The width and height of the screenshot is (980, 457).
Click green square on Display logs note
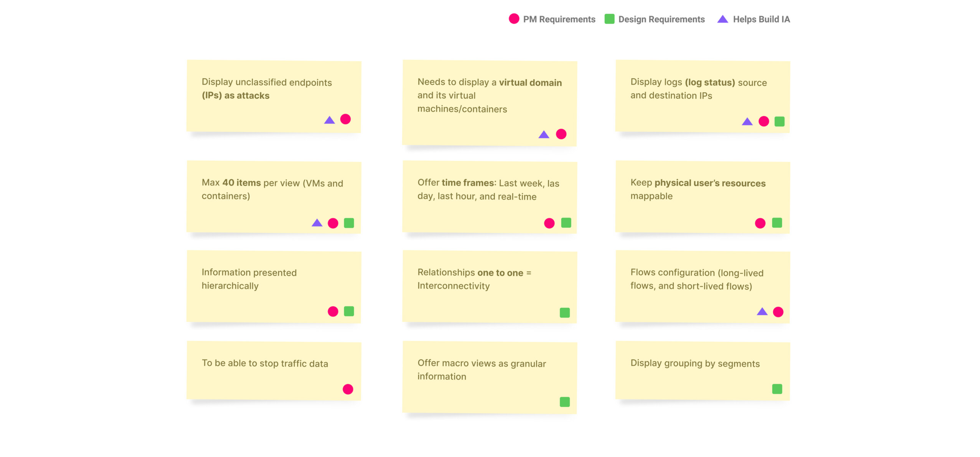(x=779, y=121)
